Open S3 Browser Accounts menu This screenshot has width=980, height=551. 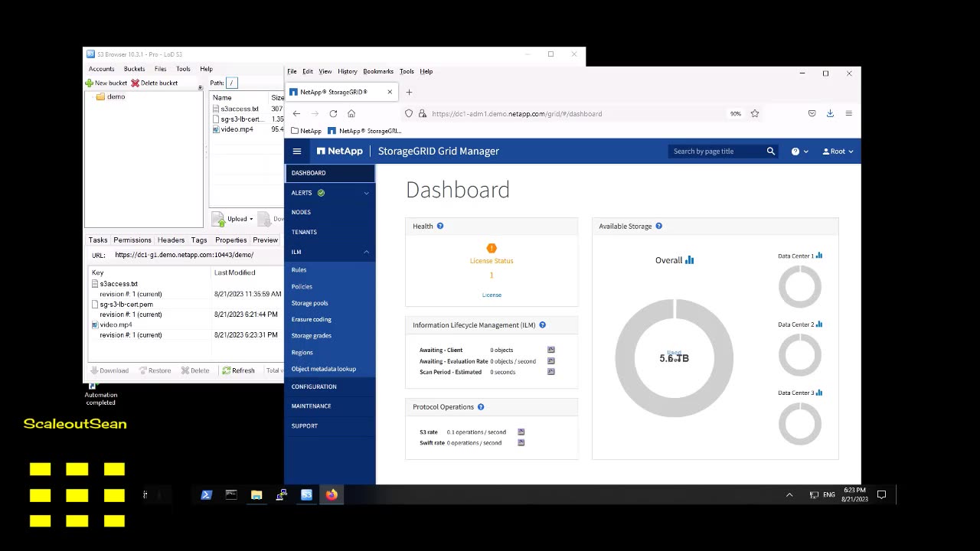click(101, 69)
